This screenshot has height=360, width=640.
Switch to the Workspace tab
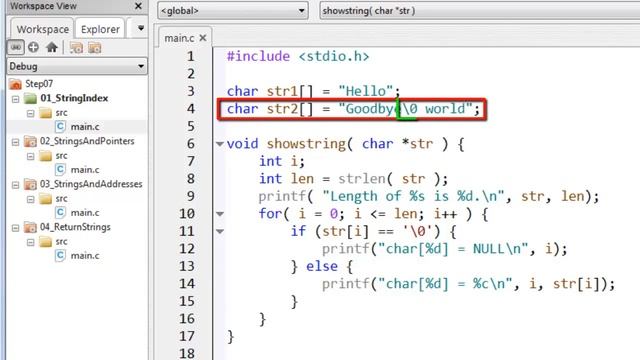coord(42,29)
